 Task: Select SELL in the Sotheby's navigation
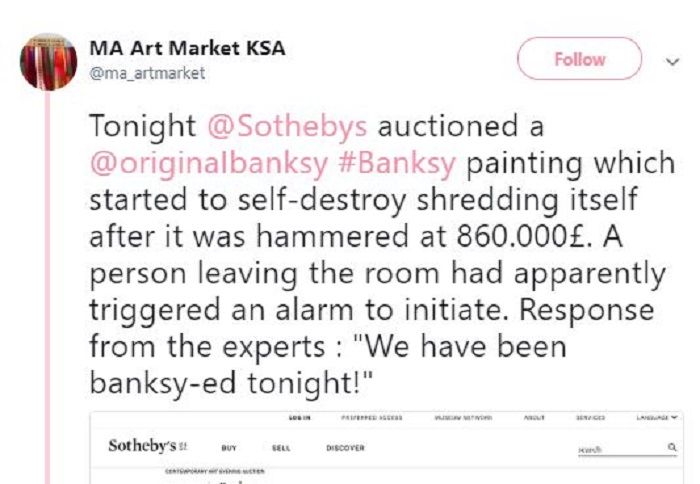281,448
